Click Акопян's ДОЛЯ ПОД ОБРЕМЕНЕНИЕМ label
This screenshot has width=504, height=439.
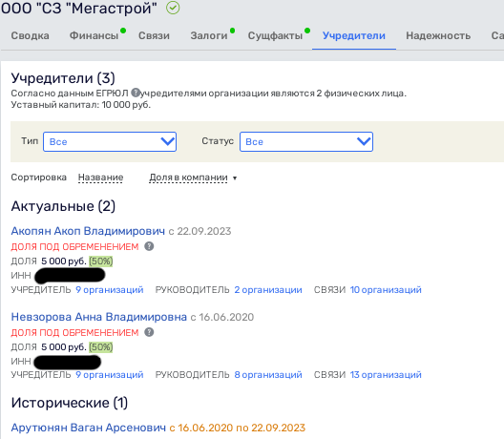tap(74, 246)
